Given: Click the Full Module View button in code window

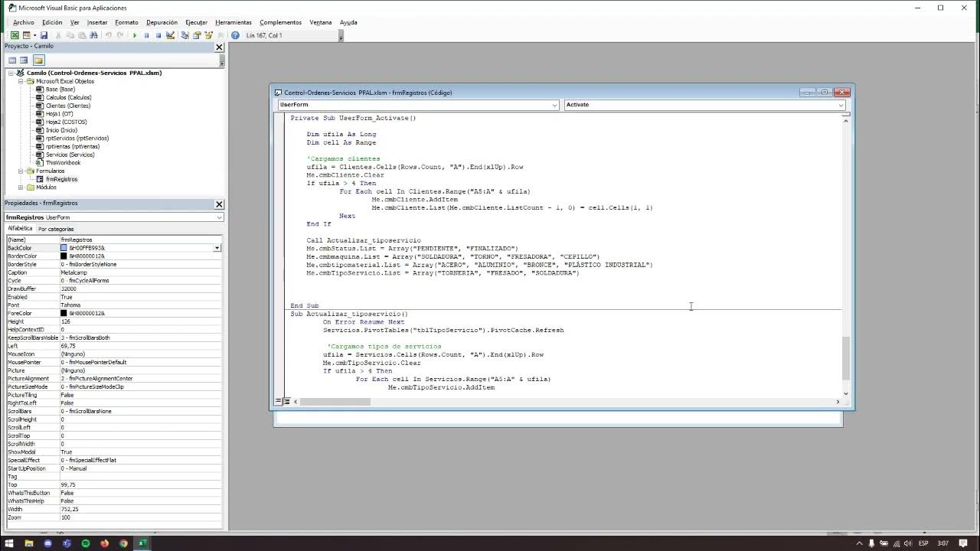Looking at the screenshot, I should tap(286, 401).
